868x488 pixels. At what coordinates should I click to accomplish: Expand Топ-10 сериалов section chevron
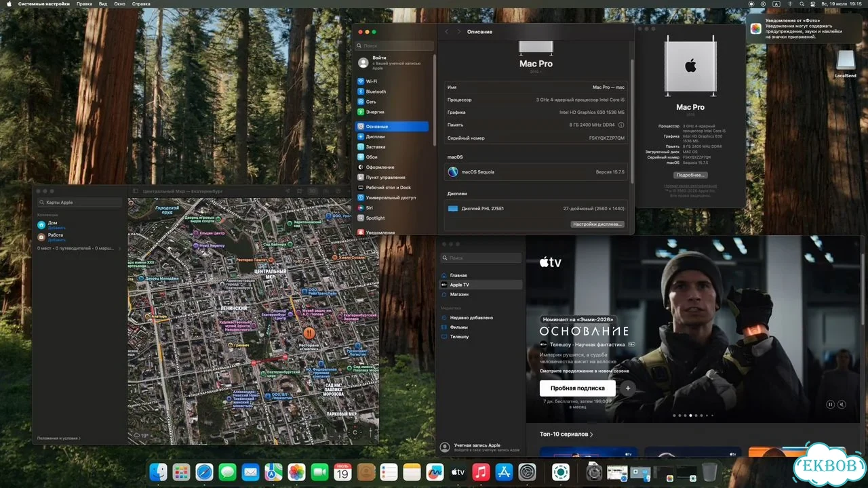tap(591, 434)
